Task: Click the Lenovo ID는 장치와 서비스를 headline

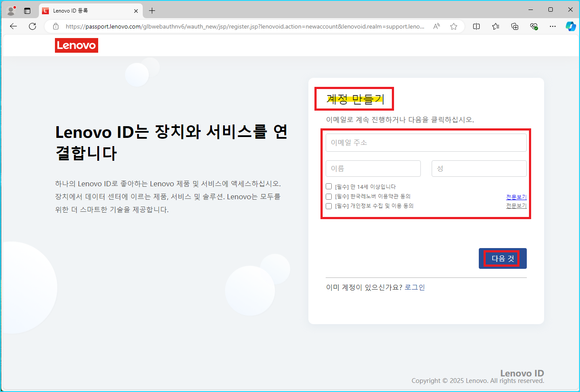Action: [x=171, y=142]
